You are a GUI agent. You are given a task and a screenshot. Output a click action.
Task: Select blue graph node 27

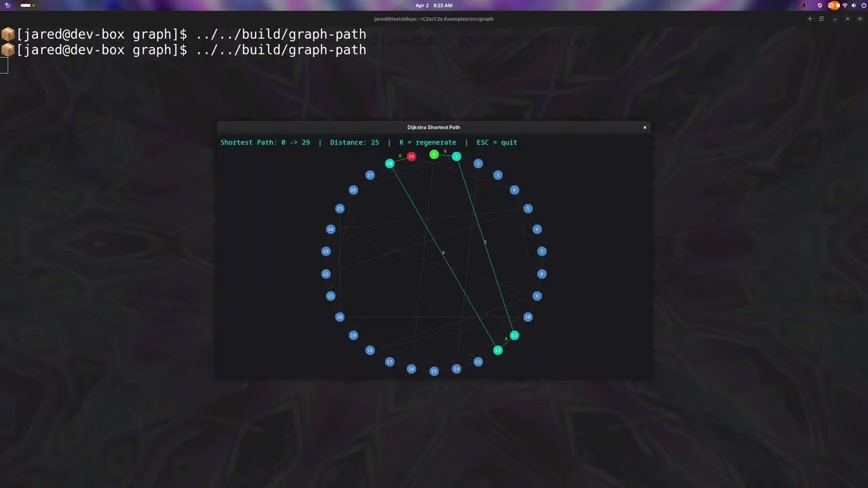click(x=370, y=175)
